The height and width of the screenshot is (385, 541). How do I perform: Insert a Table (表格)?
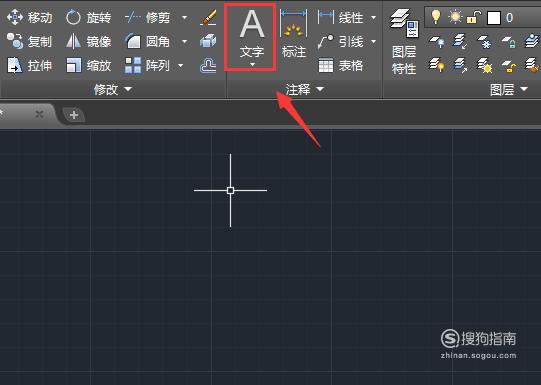click(342, 65)
